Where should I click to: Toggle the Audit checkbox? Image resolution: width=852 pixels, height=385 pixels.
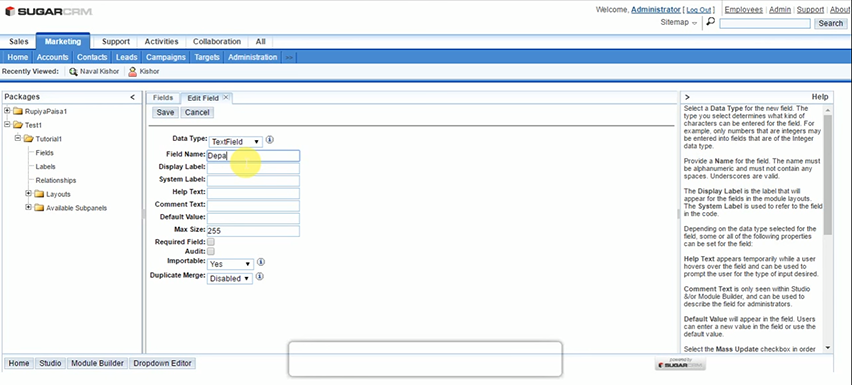211,251
